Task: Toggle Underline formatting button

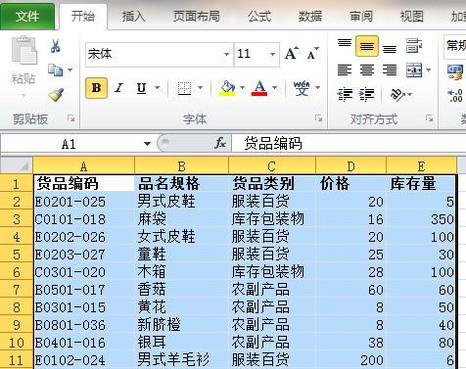Action: [141, 88]
